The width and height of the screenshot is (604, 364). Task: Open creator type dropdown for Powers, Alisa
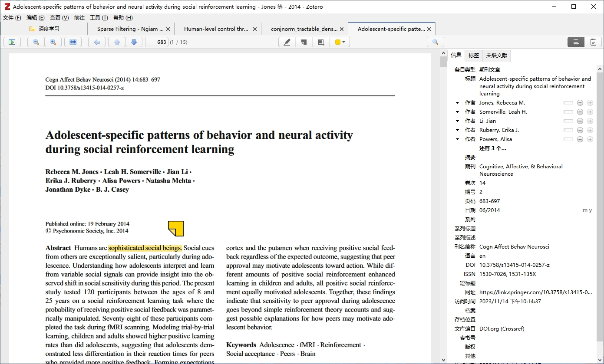[457, 139]
